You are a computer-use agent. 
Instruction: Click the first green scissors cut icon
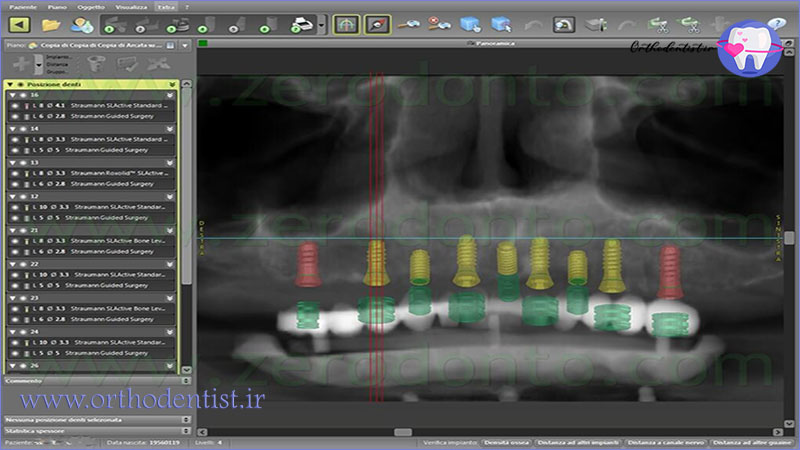pyautogui.click(x=658, y=24)
